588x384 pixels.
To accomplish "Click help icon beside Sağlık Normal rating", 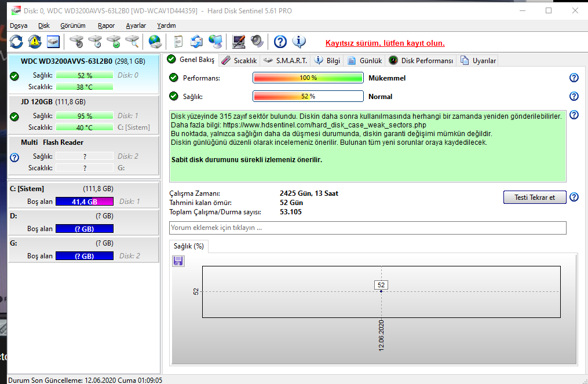I will pos(574,96).
